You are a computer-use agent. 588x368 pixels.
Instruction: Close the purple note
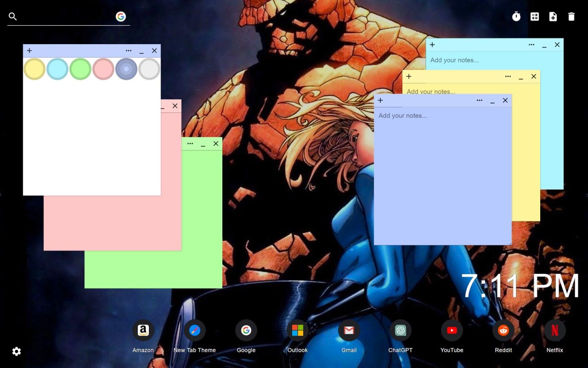[x=505, y=100]
